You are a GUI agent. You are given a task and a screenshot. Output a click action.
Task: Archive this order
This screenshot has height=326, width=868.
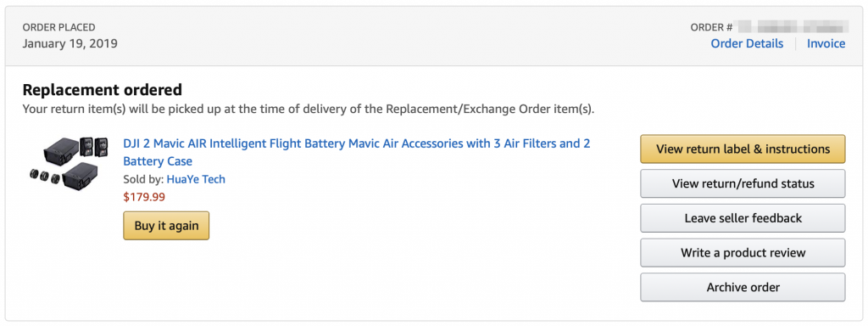743,287
